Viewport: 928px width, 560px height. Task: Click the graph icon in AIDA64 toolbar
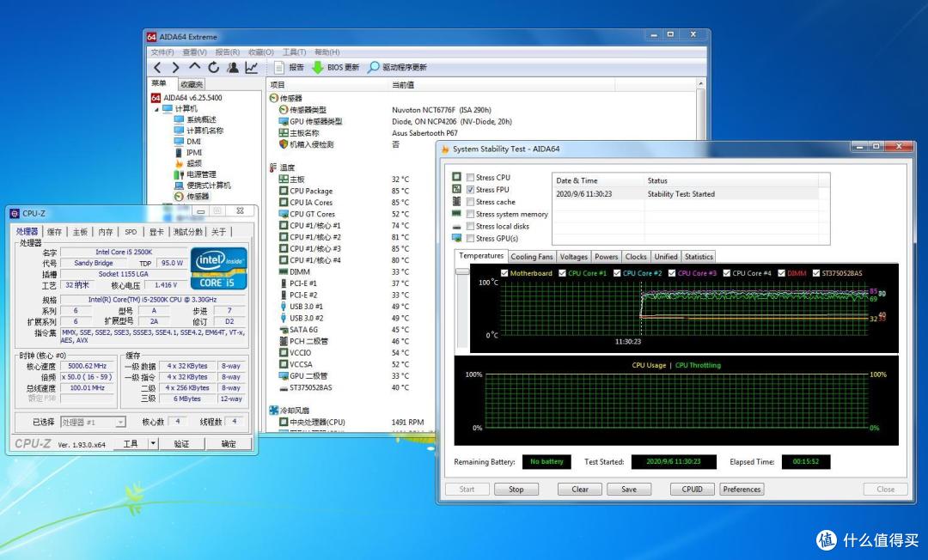tap(252, 67)
